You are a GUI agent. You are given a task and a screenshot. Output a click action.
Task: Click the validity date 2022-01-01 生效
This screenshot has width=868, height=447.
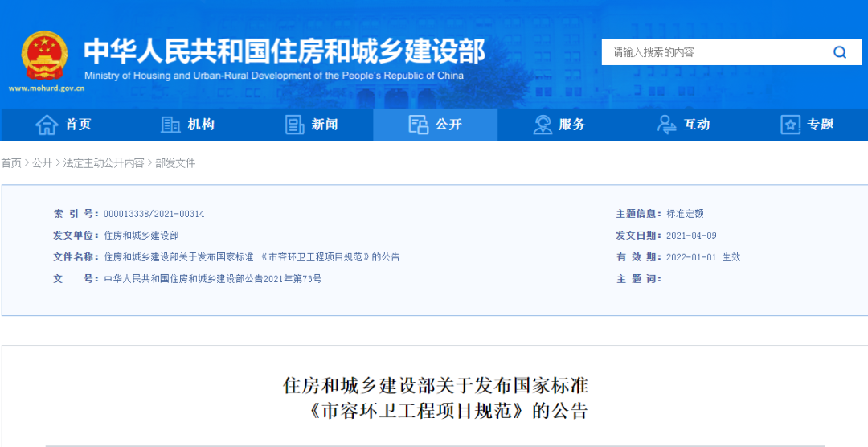[703, 257]
